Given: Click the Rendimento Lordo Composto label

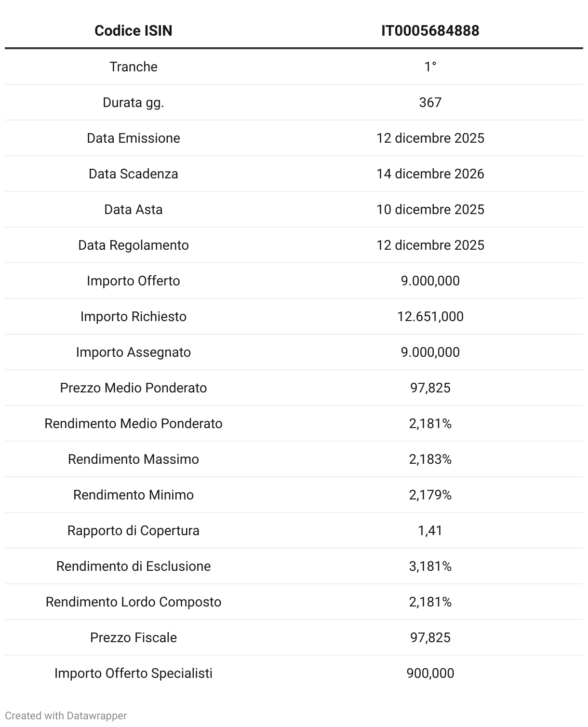Looking at the screenshot, I should click(133, 602).
